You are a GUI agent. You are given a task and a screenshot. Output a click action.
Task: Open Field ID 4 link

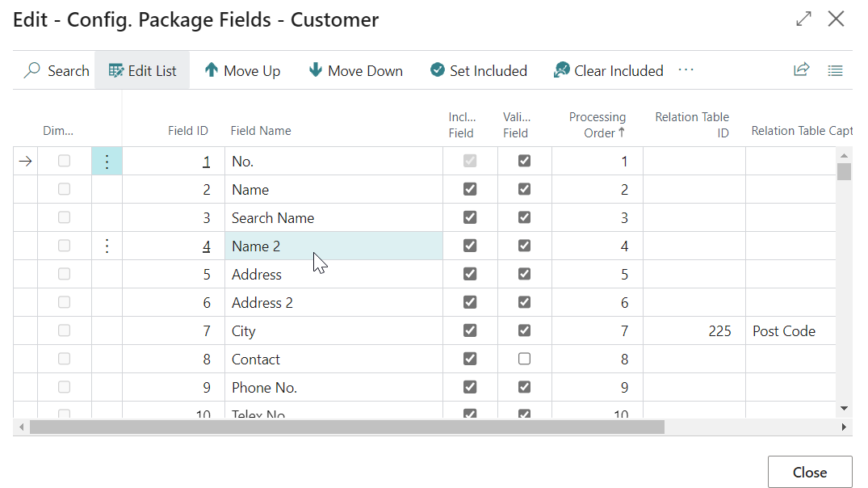point(207,246)
